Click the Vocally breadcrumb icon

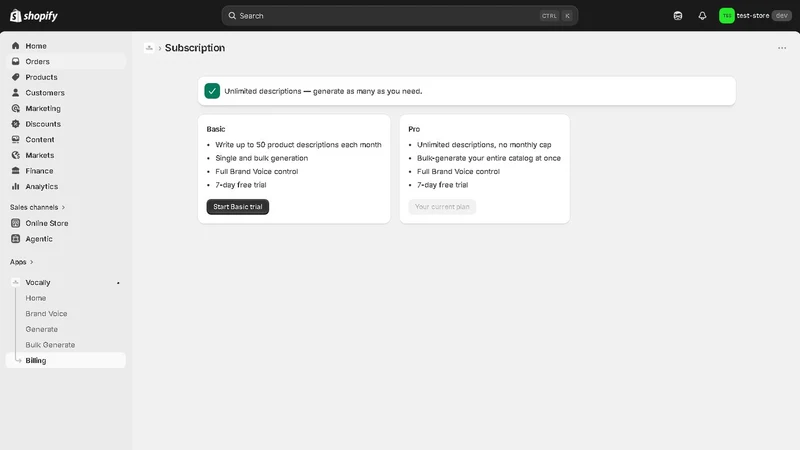[x=149, y=48]
